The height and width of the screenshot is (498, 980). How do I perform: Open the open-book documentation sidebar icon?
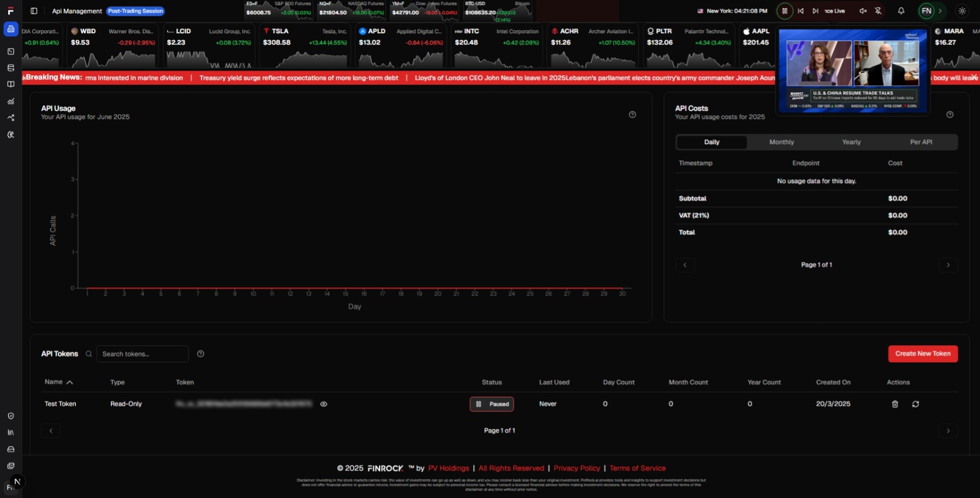coord(10,85)
